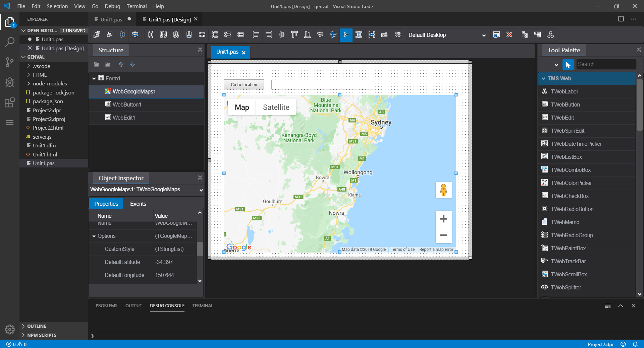Open the Debug activity bar icon
644x348 pixels.
(10, 82)
